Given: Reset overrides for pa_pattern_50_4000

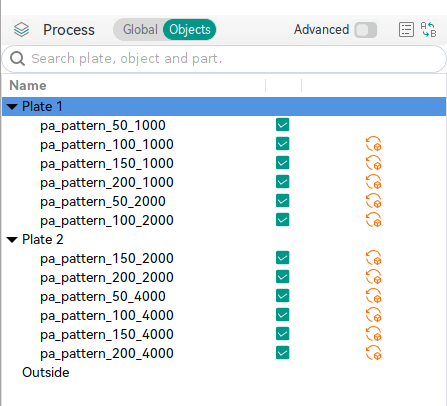Looking at the screenshot, I should 373,296.
